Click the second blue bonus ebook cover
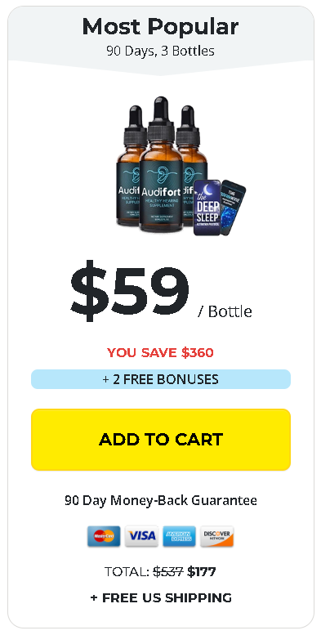This screenshot has height=644, width=330. tap(233, 205)
